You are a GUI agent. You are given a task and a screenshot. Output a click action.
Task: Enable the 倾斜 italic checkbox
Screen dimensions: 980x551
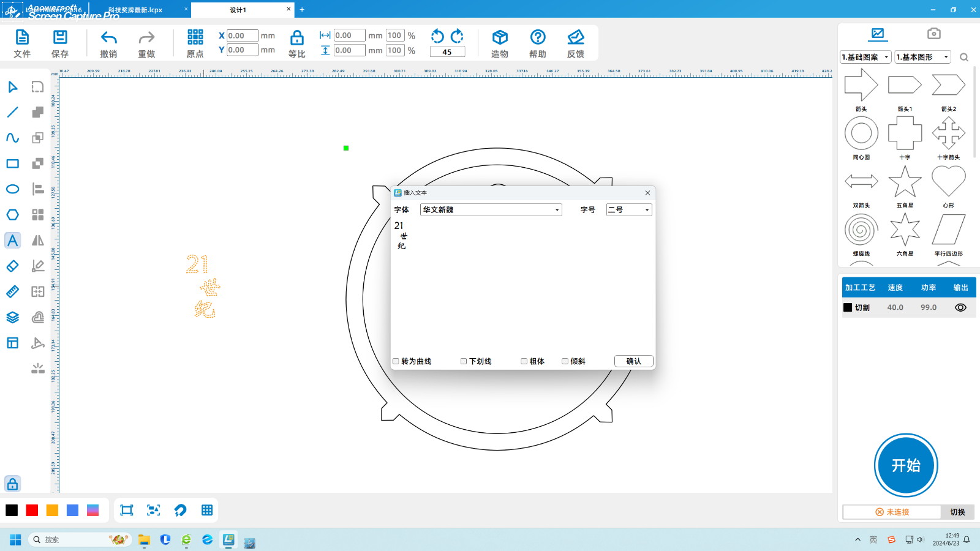point(565,361)
